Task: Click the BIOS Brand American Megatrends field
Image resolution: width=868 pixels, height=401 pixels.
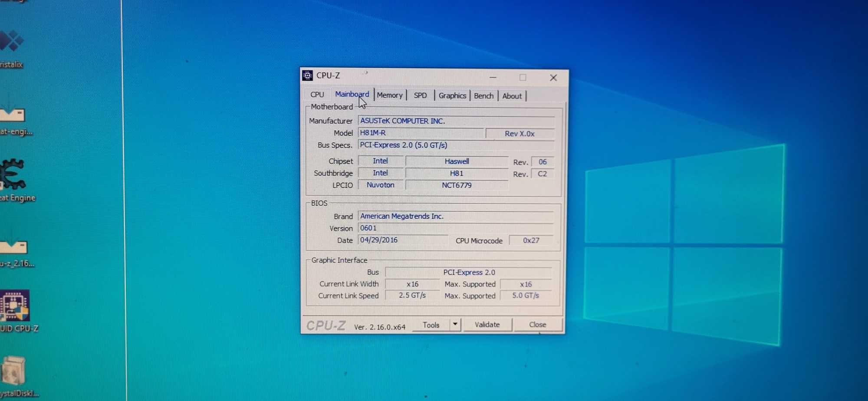Action: [456, 216]
